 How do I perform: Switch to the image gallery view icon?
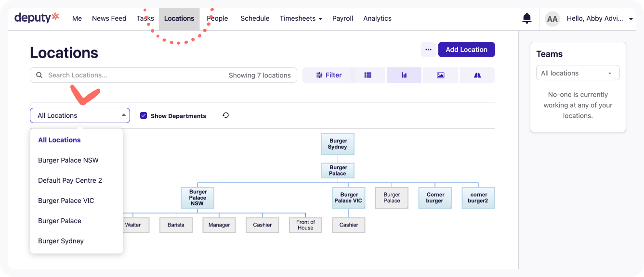[x=440, y=75]
